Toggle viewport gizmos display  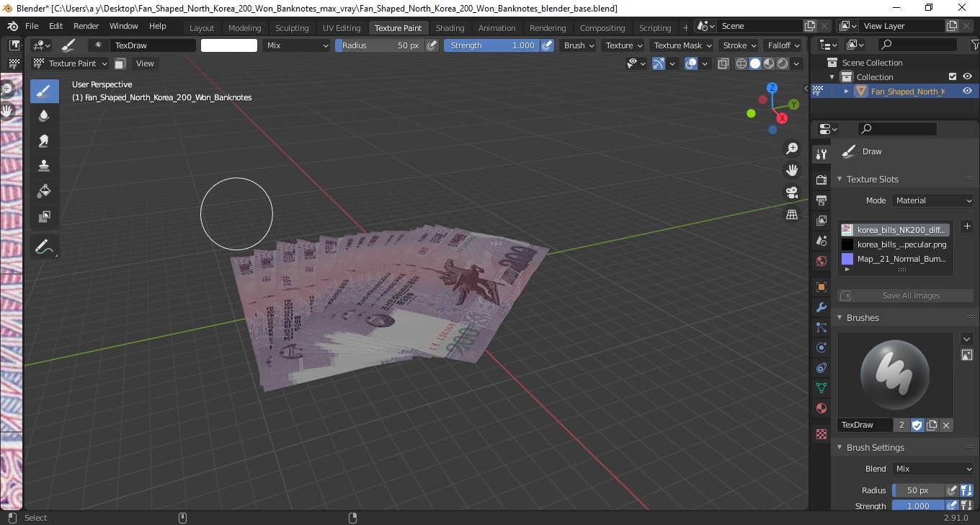[659, 63]
